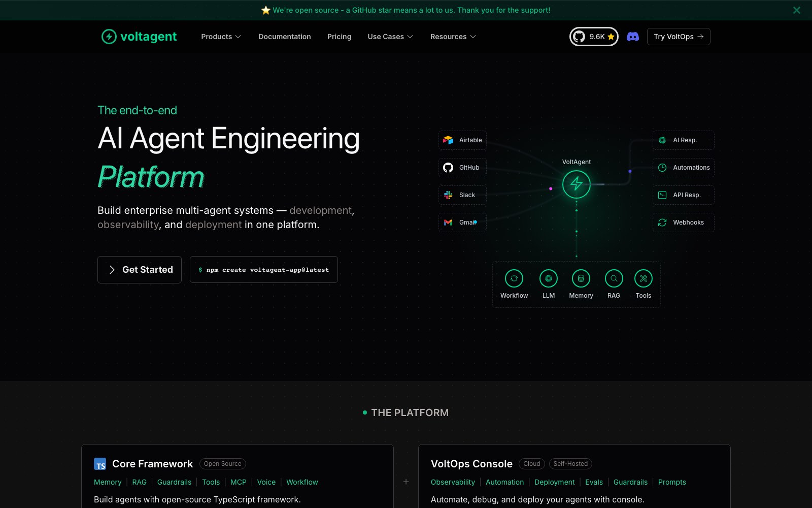Expand the Products dropdown menu

pyautogui.click(x=221, y=37)
